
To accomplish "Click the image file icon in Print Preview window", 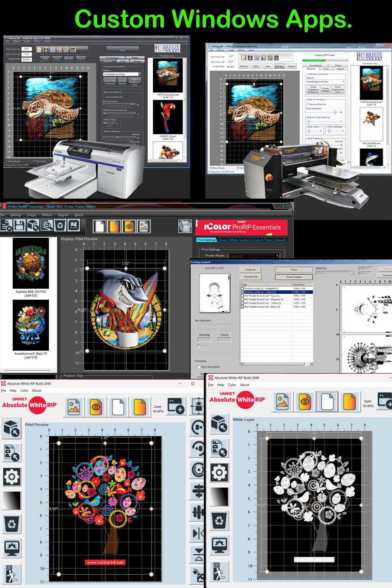I will tap(74, 407).
